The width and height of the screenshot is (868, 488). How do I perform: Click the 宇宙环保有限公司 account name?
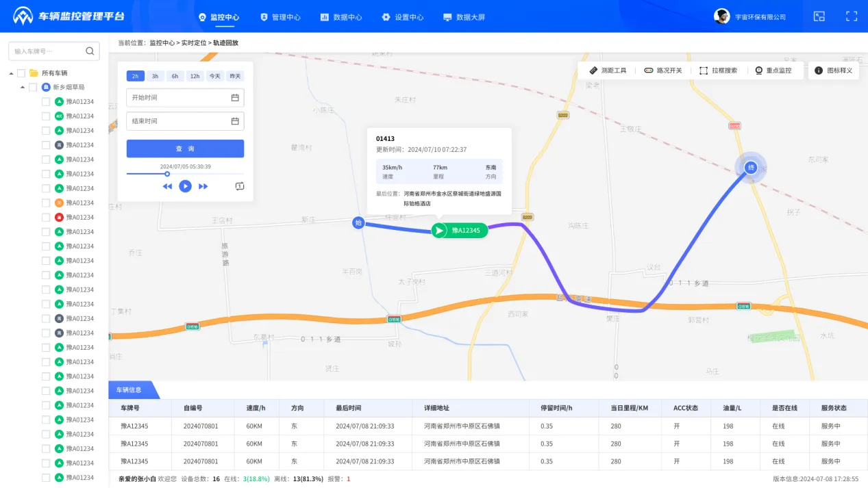(x=760, y=17)
